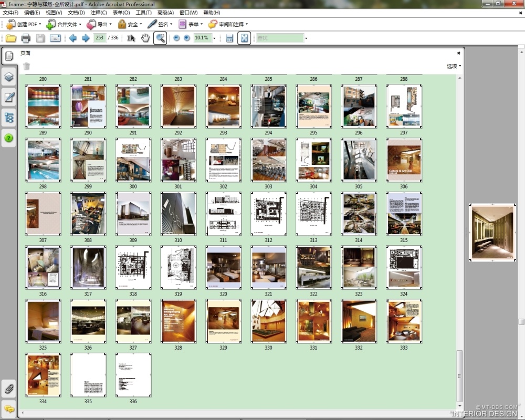Click the email envelope icon
Viewport: 525px width, 420px height.
(x=55, y=38)
